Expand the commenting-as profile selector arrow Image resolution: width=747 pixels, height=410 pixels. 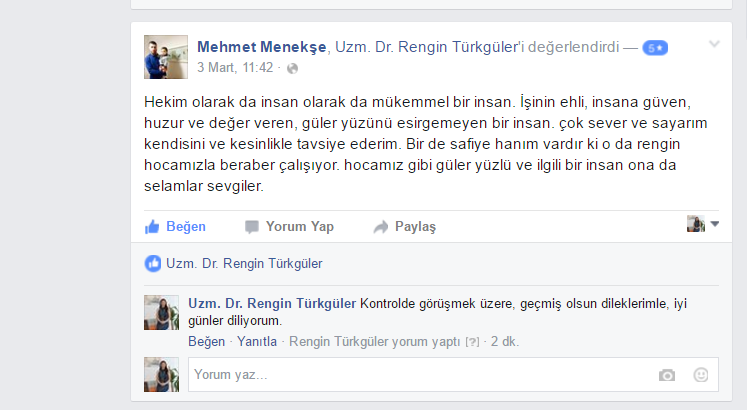pyautogui.click(x=715, y=223)
